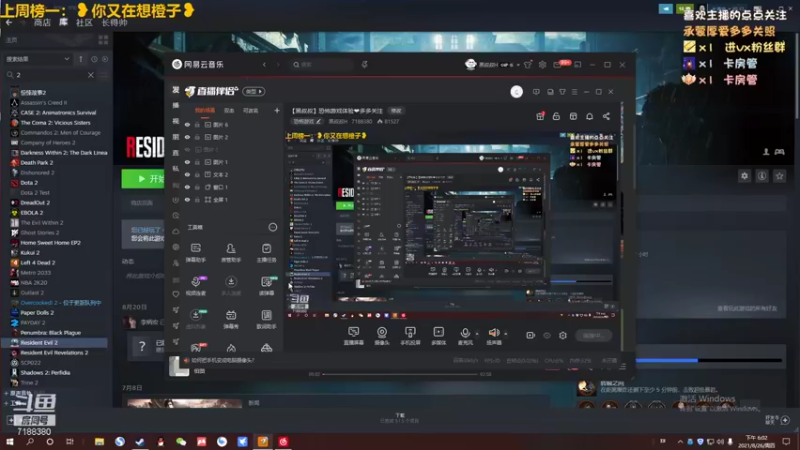This screenshot has width=800, height=450.
Task: Add a 多媒体 multimedia source
Action: 438,336
